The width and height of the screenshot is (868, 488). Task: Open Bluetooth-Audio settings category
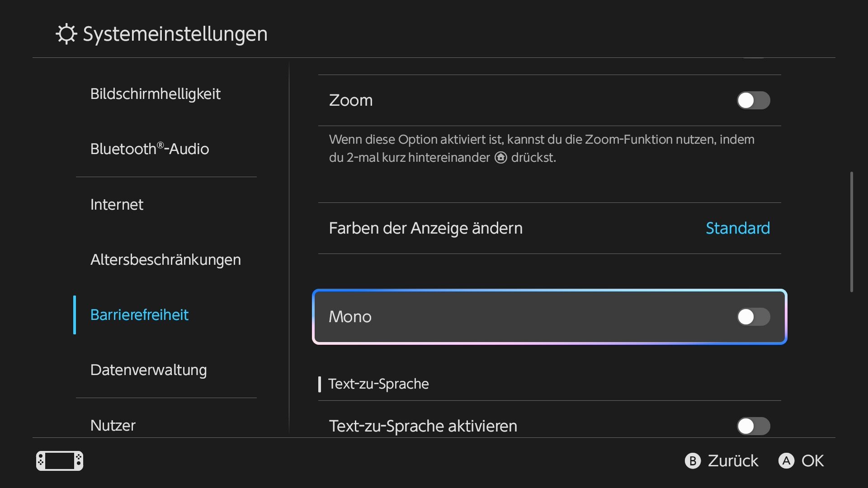150,149
